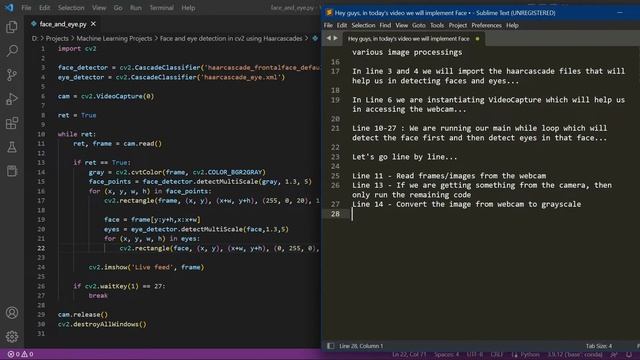Click line number 22 in VS Code gutter

pos(41,248)
